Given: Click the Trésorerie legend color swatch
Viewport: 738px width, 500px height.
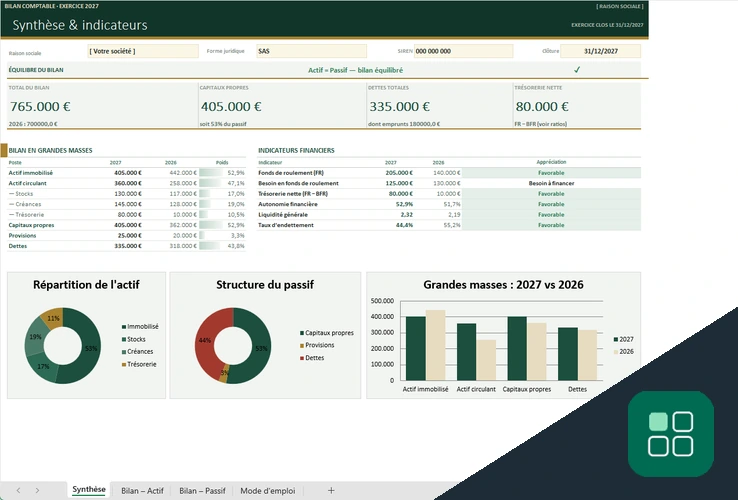Looking at the screenshot, I should [x=124, y=364].
